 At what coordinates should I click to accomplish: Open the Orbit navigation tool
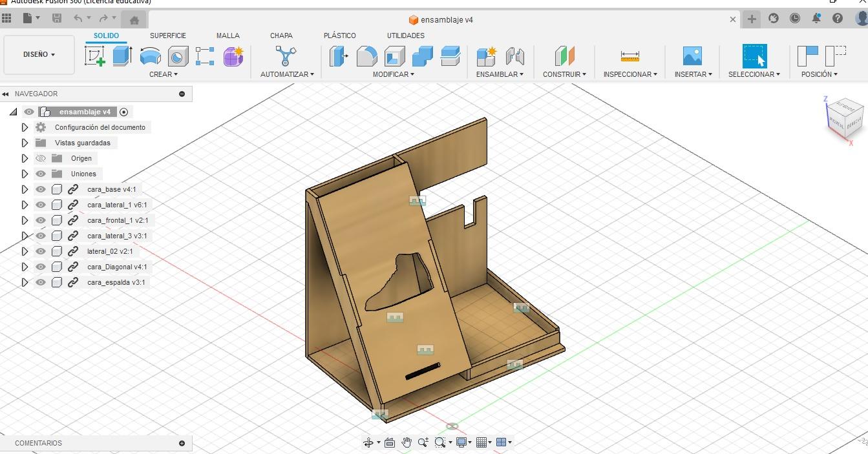[368, 442]
